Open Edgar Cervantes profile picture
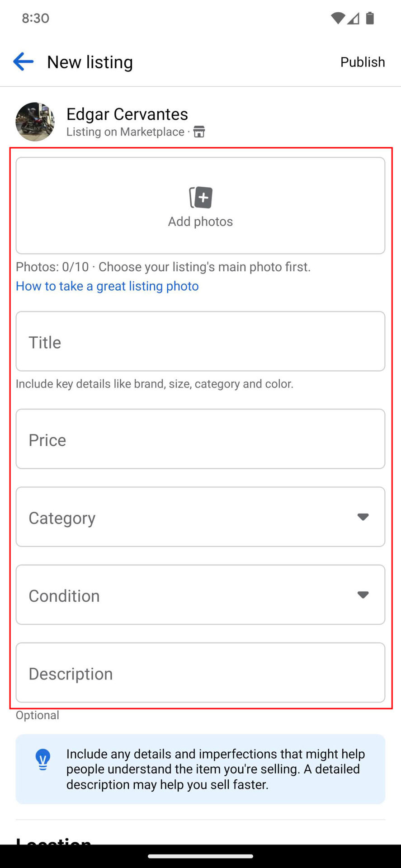 [x=35, y=122]
